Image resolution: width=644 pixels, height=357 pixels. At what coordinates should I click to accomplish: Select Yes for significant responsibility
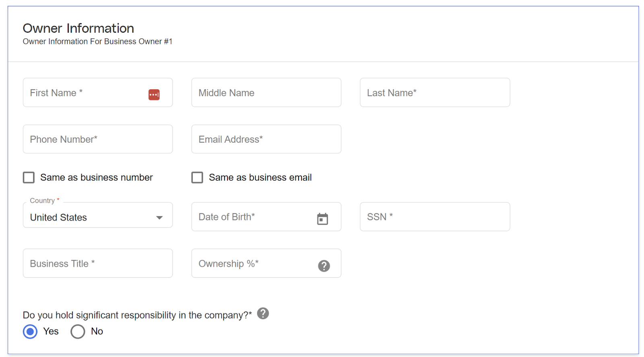tap(30, 331)
